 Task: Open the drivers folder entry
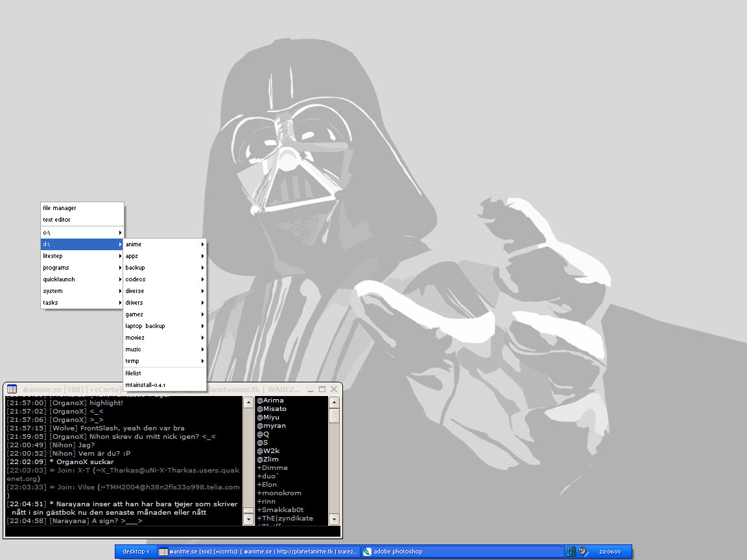(x=164, y=303)
